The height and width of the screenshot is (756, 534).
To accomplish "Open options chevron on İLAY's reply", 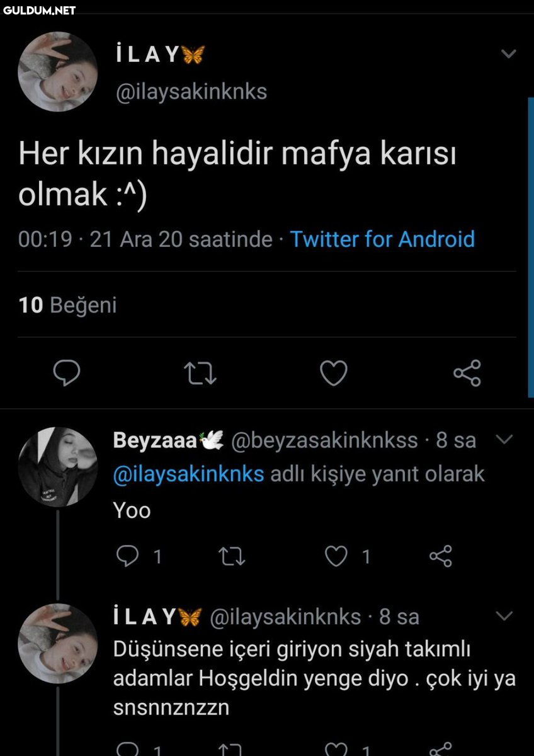I will point(505,615).
